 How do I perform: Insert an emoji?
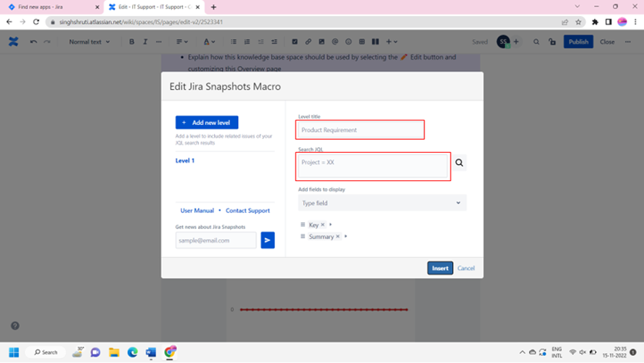pyautogui.click(x=348, y=41)
